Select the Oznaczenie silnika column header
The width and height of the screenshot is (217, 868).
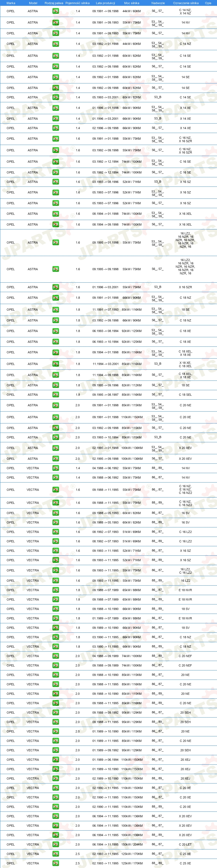[186, 3]
